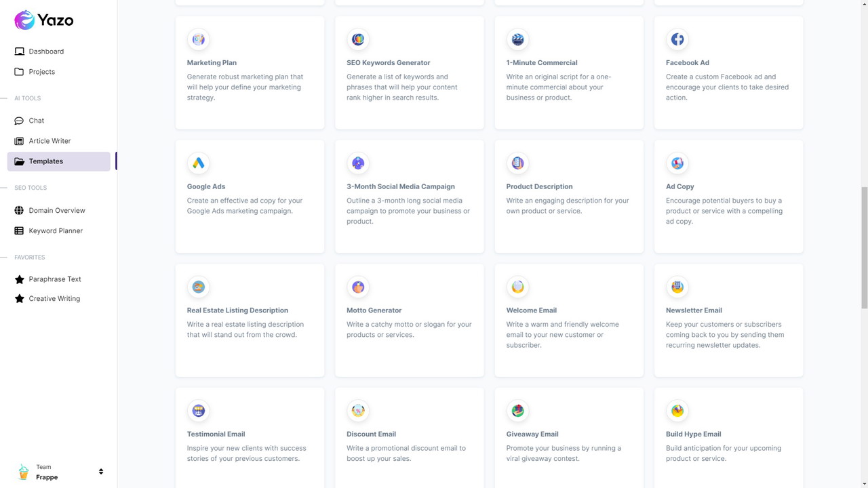Open the team switcher next to Frappe
The image size is (868, 488).
pyautogui.click(x=101, y=471)
